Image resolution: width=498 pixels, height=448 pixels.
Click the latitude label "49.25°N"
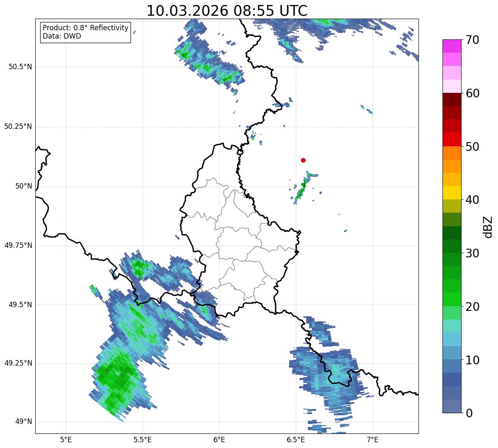click(x=18, y=363)
